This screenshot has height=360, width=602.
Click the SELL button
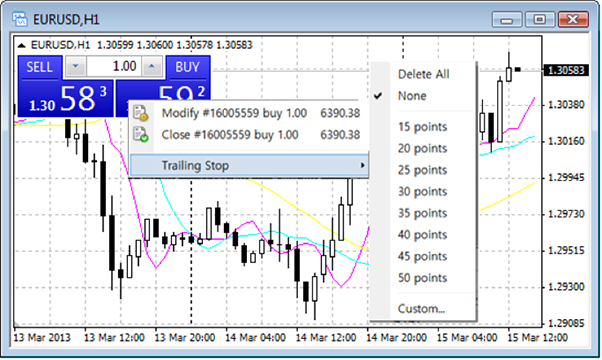click(x=40, y=67)
